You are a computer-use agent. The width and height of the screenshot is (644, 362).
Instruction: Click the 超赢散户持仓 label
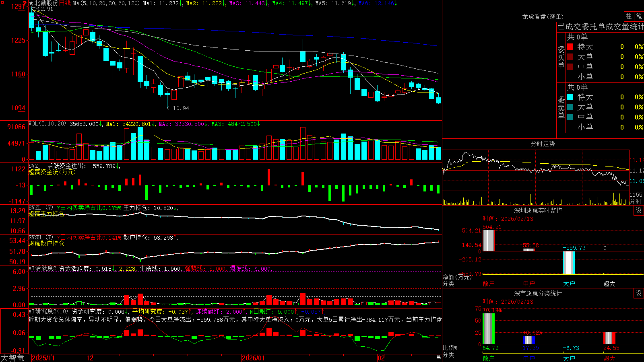tap(46, 243)
